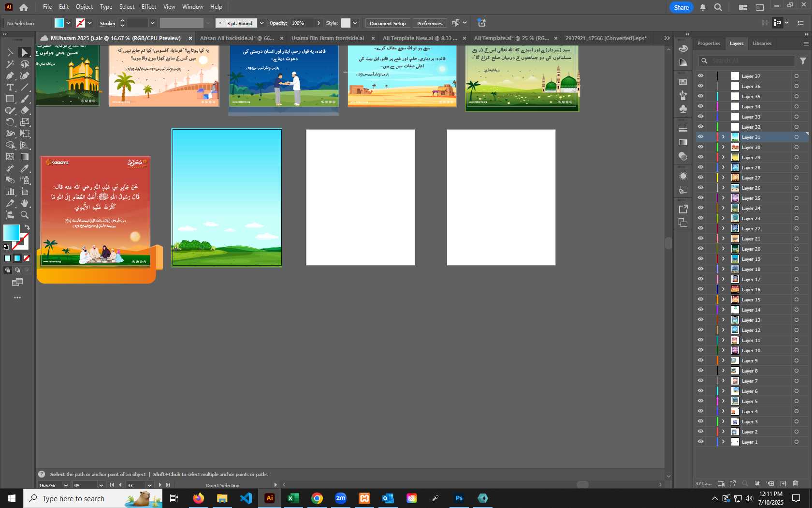The height and width of the screenshot is (508, 812).
Task: Select the Shaper tool
Action: pyautogui.click(x=10, y=110)
